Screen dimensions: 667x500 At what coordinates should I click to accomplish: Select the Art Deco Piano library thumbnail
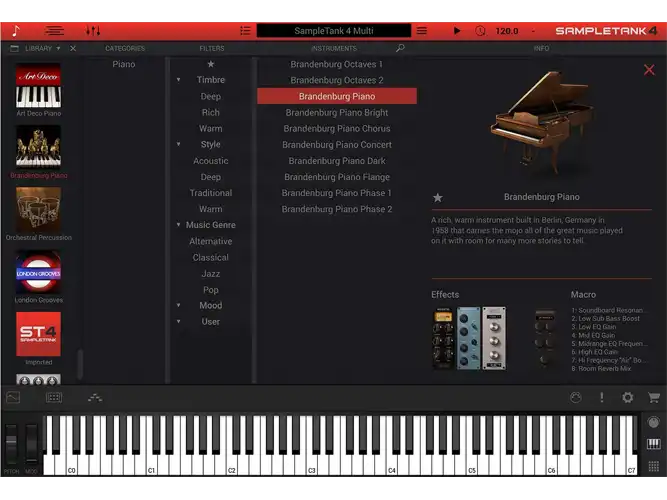(38, 86)
